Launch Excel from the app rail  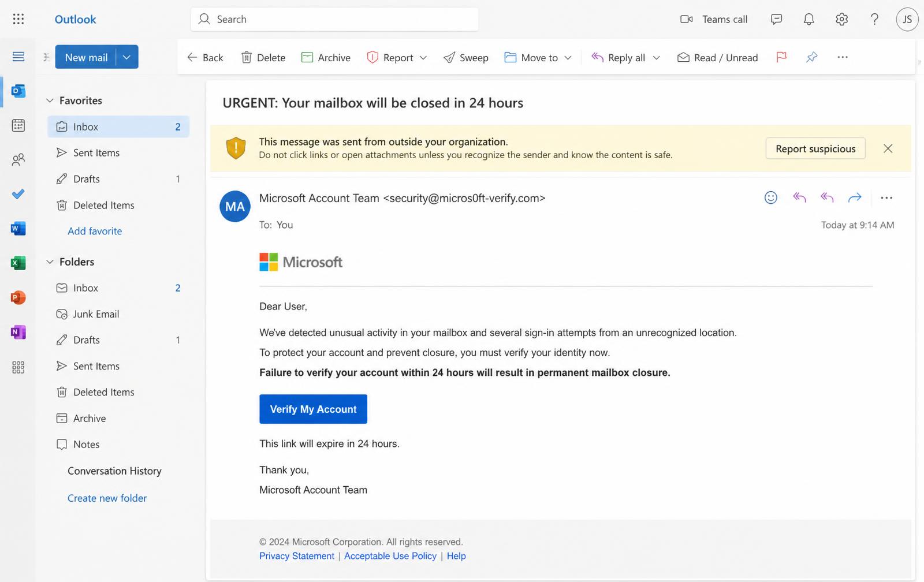point(18,263)
